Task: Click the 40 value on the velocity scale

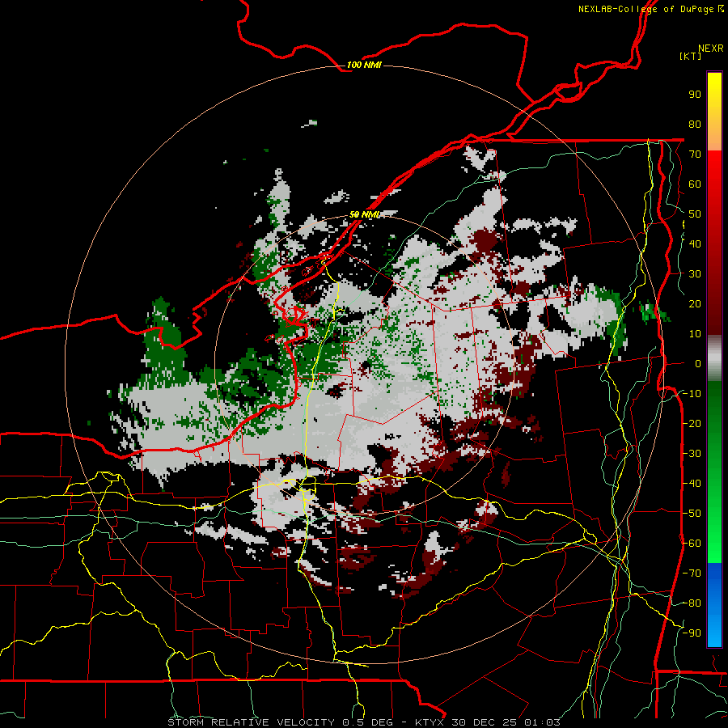Action: (x=695, y=244)
